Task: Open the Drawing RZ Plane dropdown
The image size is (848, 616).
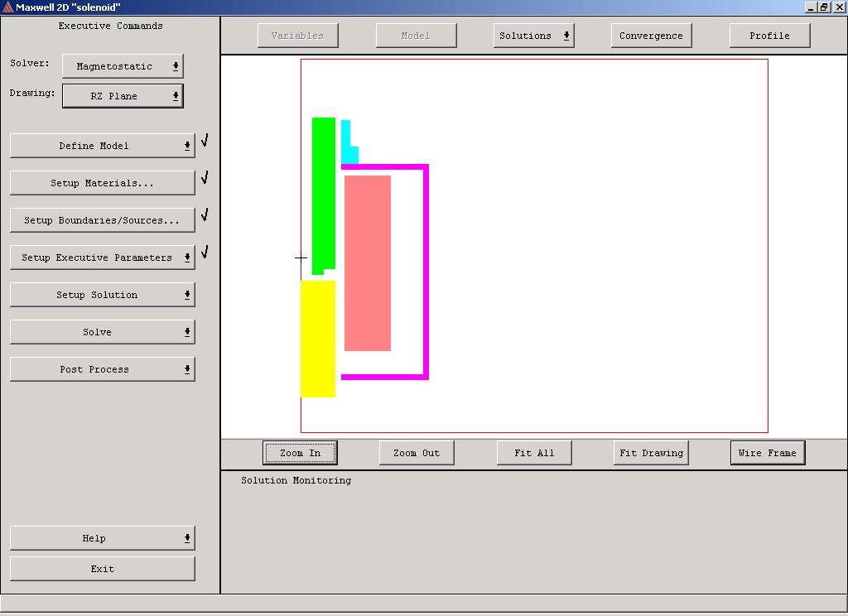Action: coord(123,96)
